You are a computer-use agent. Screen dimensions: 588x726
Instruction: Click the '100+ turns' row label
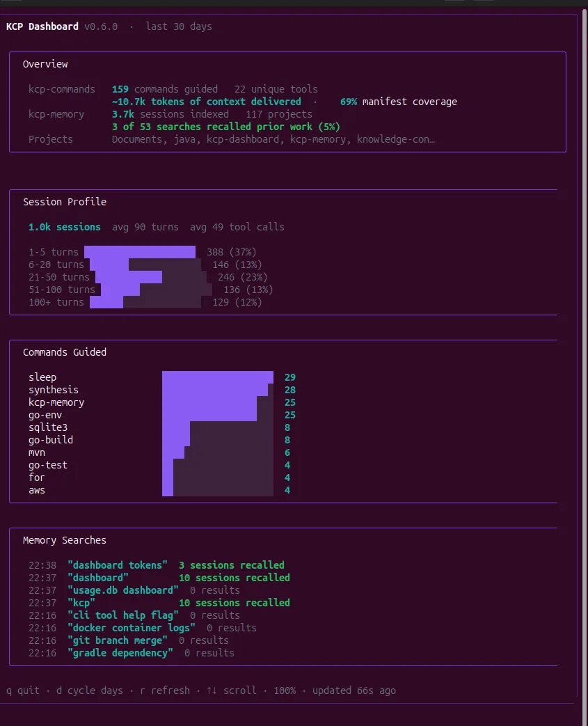56,302
